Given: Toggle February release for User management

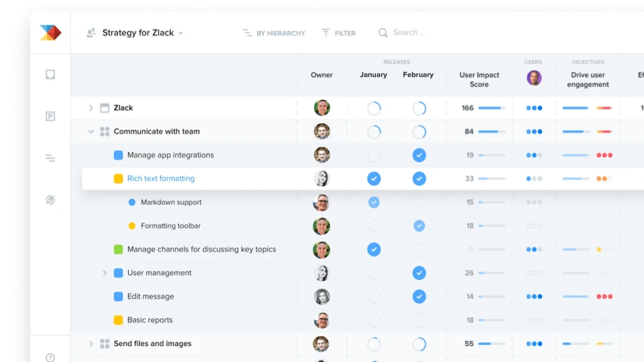Looking at the screenshot, I should [x=419, y=273].
